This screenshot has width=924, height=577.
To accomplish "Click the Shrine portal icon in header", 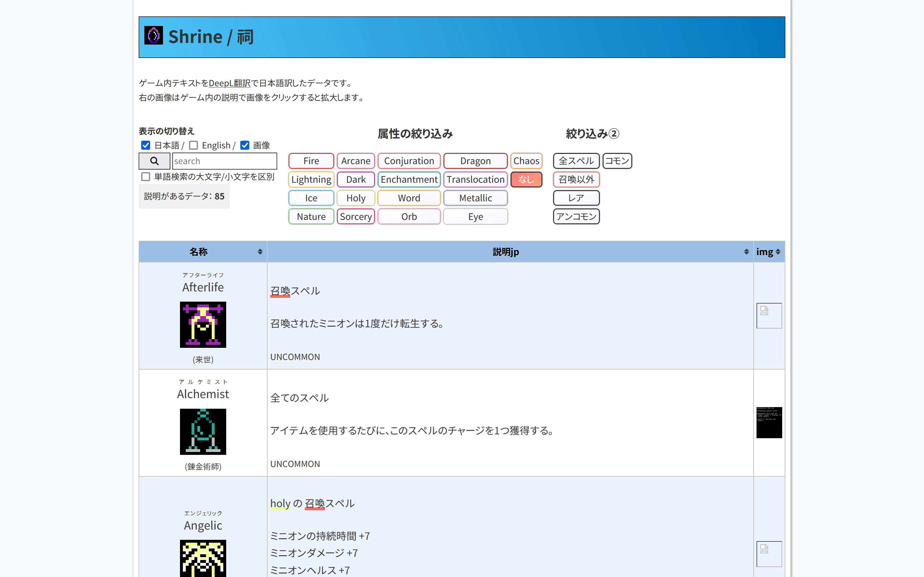I will pyautogui.click(x=153, y=36).
